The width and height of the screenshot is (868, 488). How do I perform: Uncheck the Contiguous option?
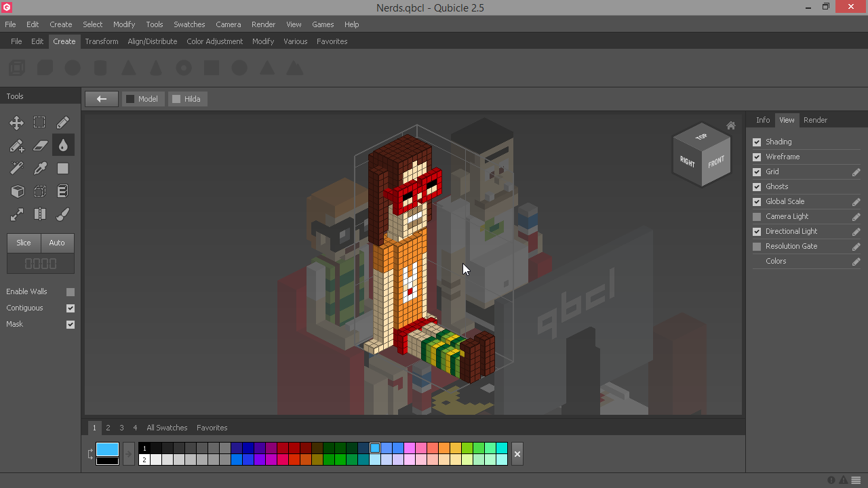[x=71, y=308]
